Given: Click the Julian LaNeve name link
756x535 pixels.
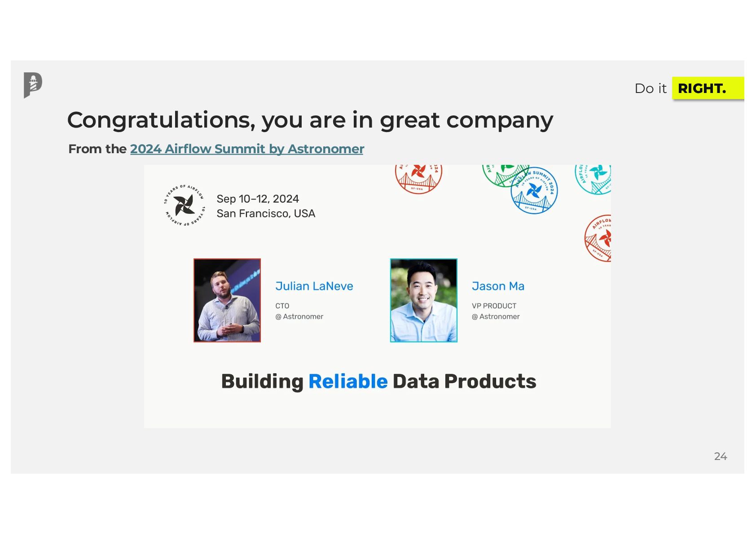Looking at the screenshot, I should tap(314, 286).
